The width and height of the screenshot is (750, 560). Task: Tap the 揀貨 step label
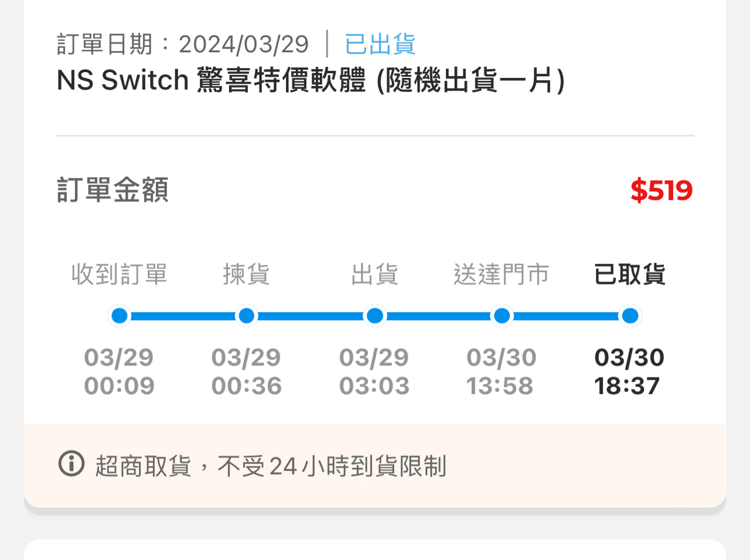click(x=247, y=274)
